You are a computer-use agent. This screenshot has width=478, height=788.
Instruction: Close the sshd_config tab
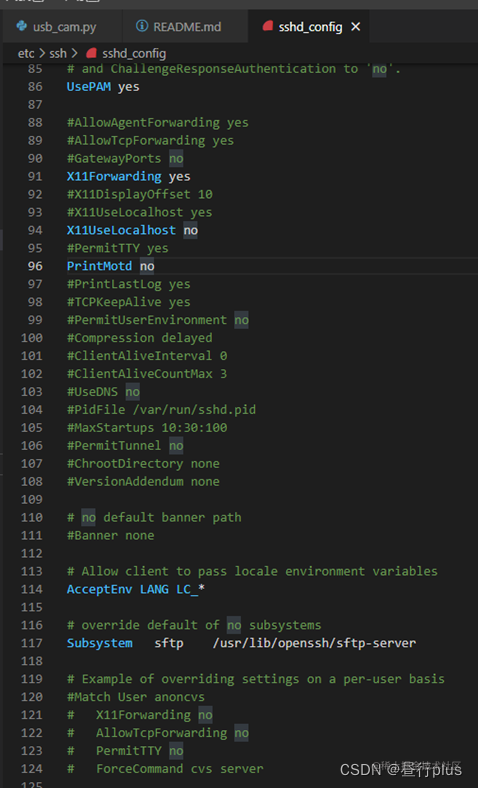(x=355, y=27)
